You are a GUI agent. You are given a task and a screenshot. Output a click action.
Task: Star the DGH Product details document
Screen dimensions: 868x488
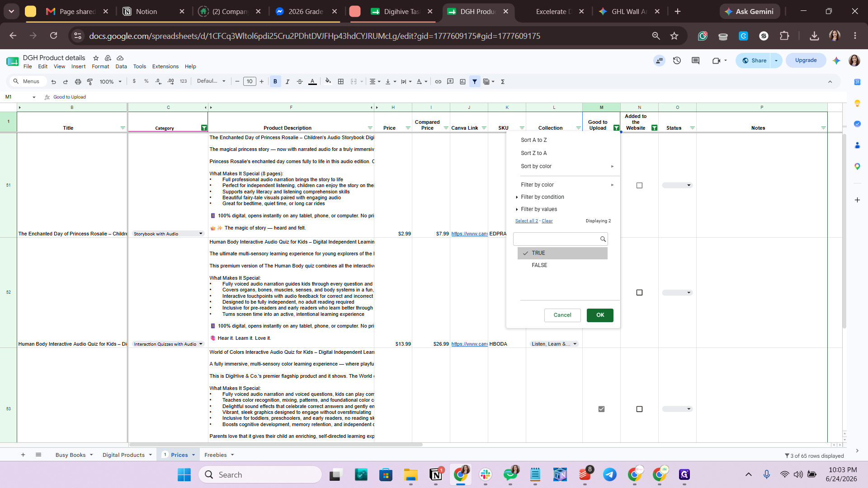pos(96,58)
